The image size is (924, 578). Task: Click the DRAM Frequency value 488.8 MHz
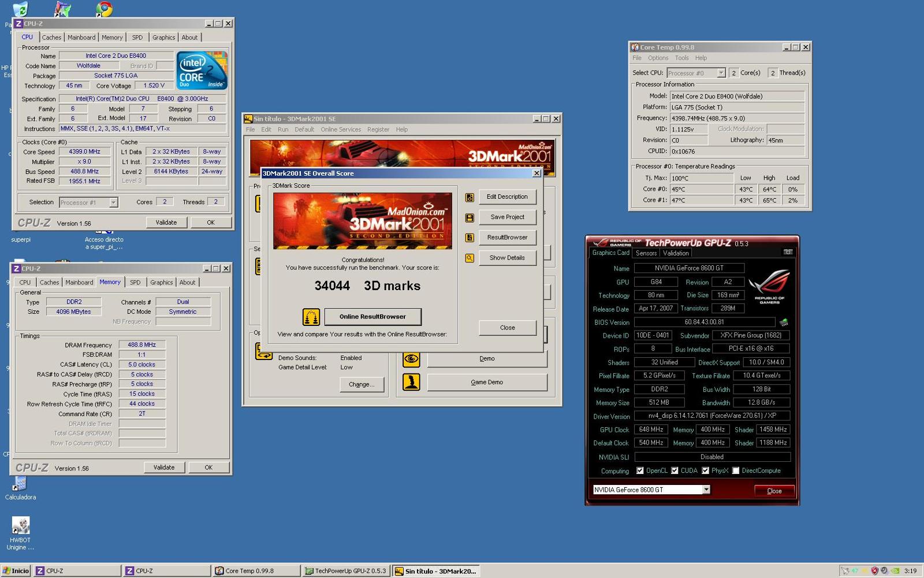point(142,345)
